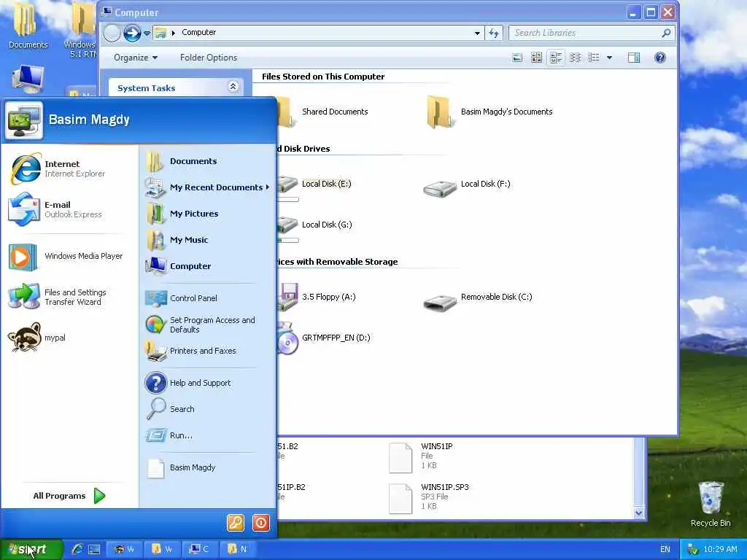This screenshot has height=560, width=747.
Task: Switch to the second view mode icon
Action: point(536,58)
